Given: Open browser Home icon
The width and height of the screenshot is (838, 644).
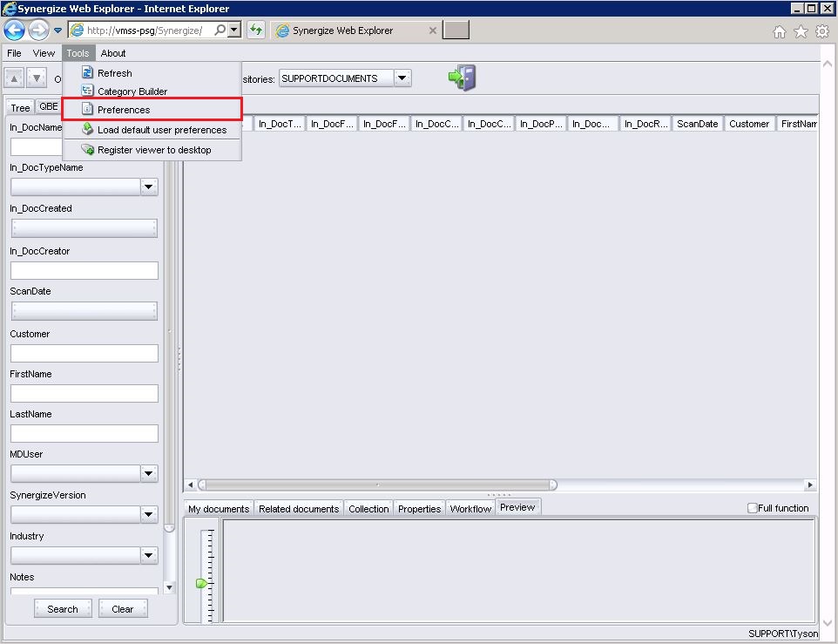Looking at the screenshot, I should [780, 32].
